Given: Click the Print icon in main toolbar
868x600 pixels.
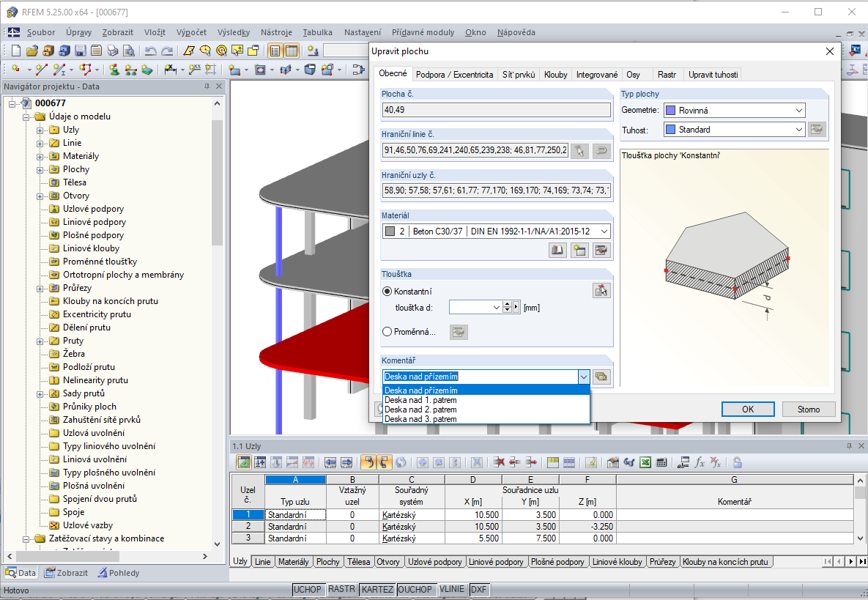Looking at the screenshot, I should (112, 51).
